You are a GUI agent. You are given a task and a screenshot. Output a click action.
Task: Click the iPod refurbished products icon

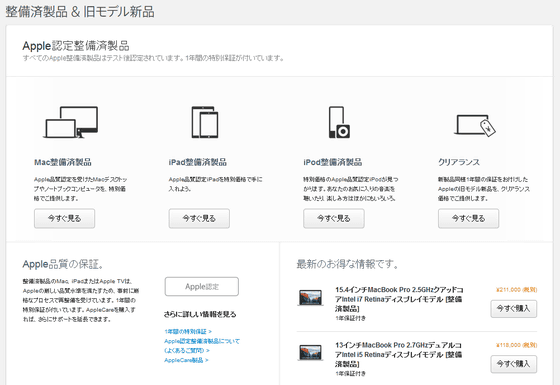(339, 122)
